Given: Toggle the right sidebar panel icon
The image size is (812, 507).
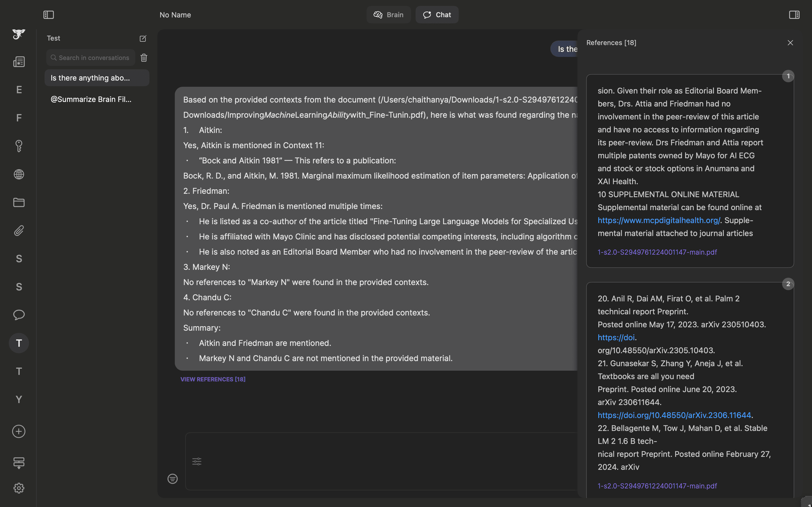Looking at the screenshot, I should point(794,15).
